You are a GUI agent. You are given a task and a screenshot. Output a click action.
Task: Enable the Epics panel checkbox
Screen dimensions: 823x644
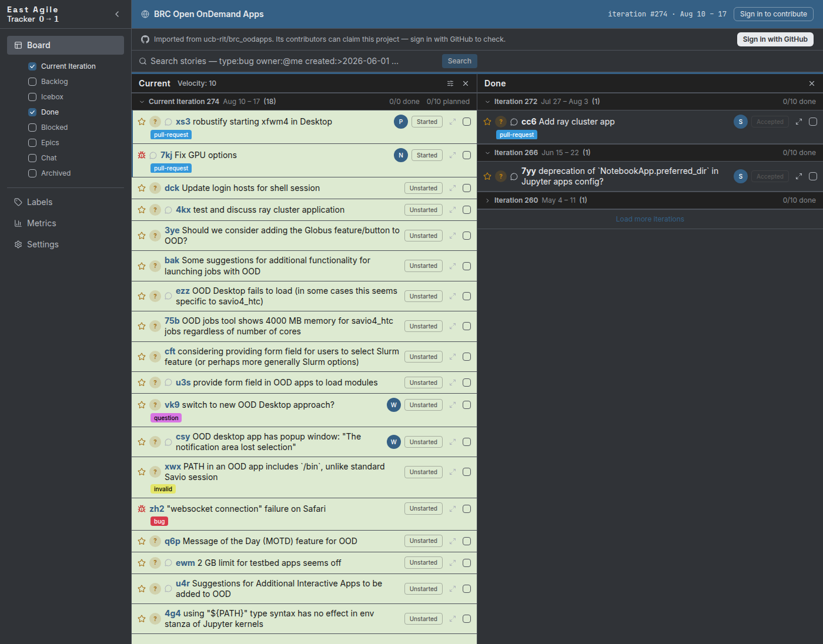(x=32, y=143)
